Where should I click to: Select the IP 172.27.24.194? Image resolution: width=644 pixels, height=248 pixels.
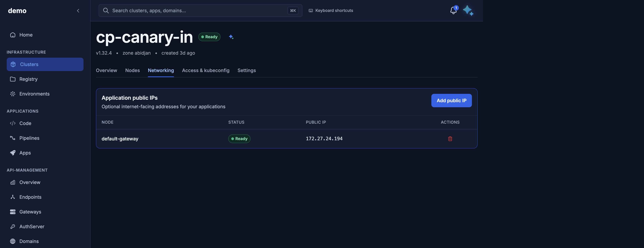point(324,139)
